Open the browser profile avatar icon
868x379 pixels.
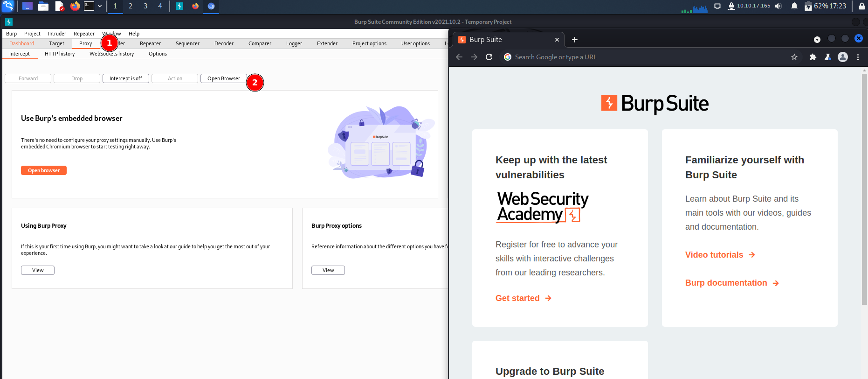tap(843, 57)
